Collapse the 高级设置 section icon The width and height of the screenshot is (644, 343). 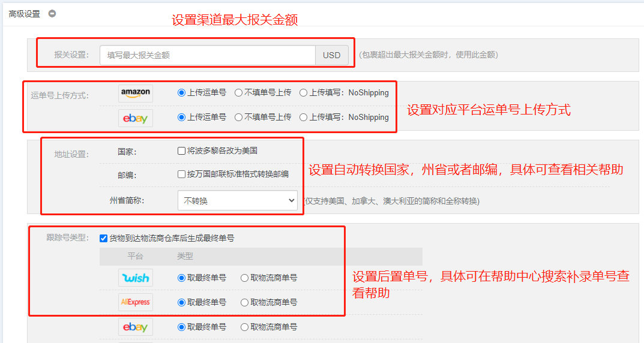click(52, 13)
